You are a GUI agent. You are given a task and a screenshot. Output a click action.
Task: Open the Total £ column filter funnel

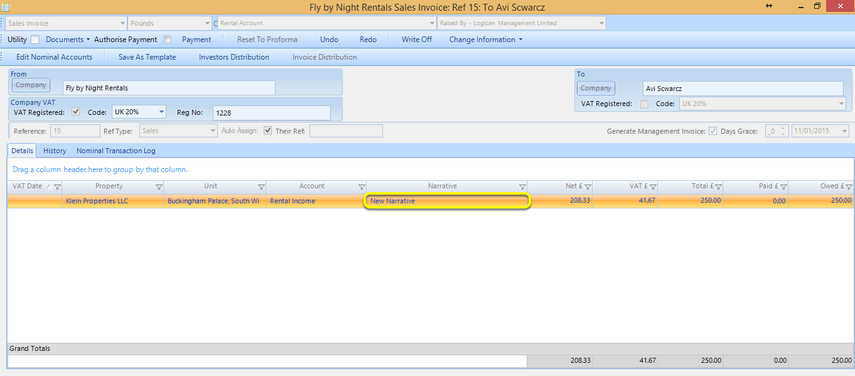point(718,187)
